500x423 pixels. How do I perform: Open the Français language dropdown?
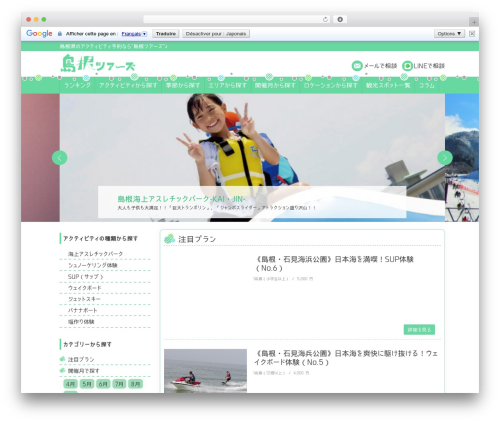[x=134, y=34]
